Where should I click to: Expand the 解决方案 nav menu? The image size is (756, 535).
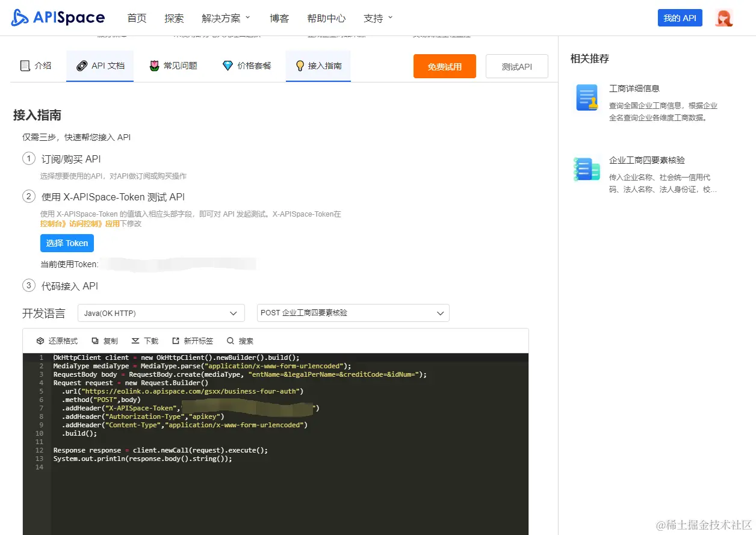(x=226, y=18)
